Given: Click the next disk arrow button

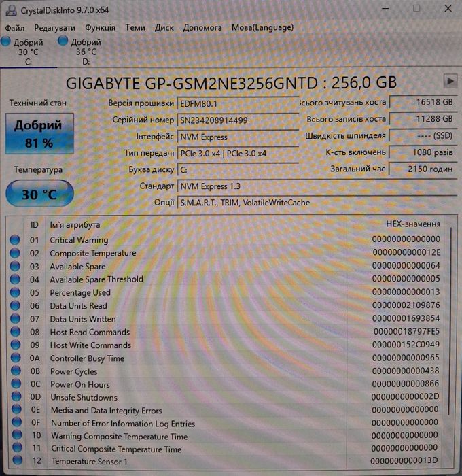Looking at the screenshot, I should [x=450, y=81].
